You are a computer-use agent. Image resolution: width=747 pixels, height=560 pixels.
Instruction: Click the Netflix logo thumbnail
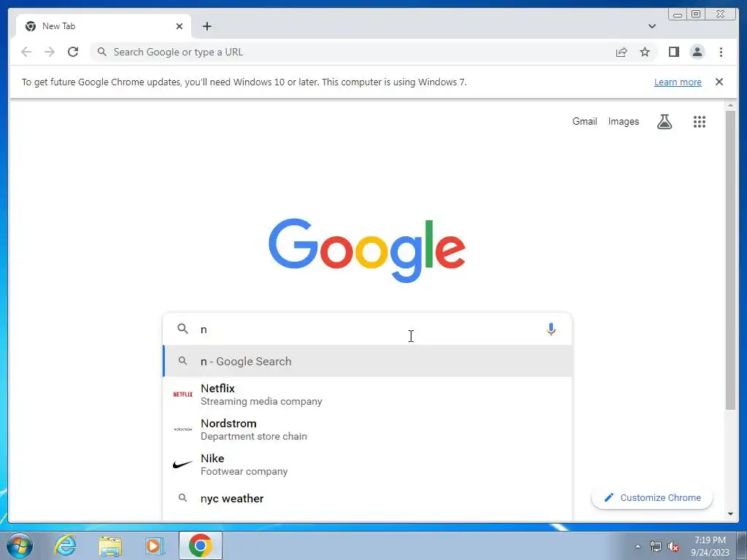182,394
